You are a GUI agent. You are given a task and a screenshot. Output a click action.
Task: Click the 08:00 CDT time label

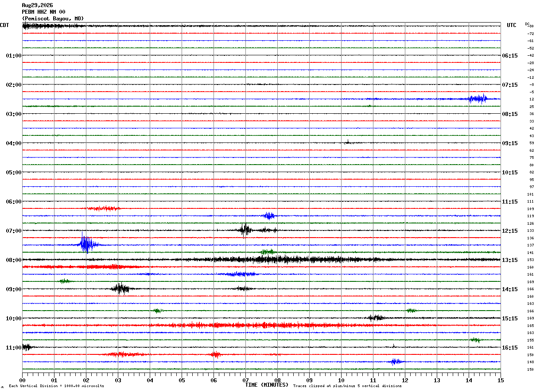pyautogui.click(x=14, y=260)
